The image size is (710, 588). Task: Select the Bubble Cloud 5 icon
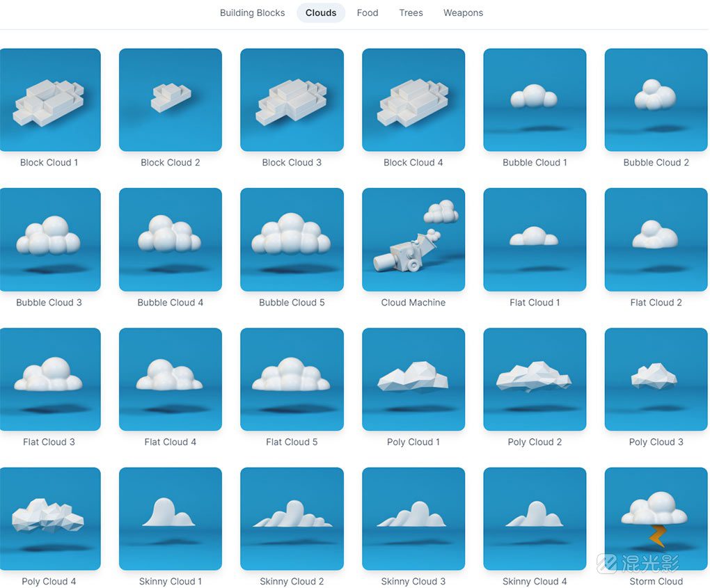coord(292,239)
